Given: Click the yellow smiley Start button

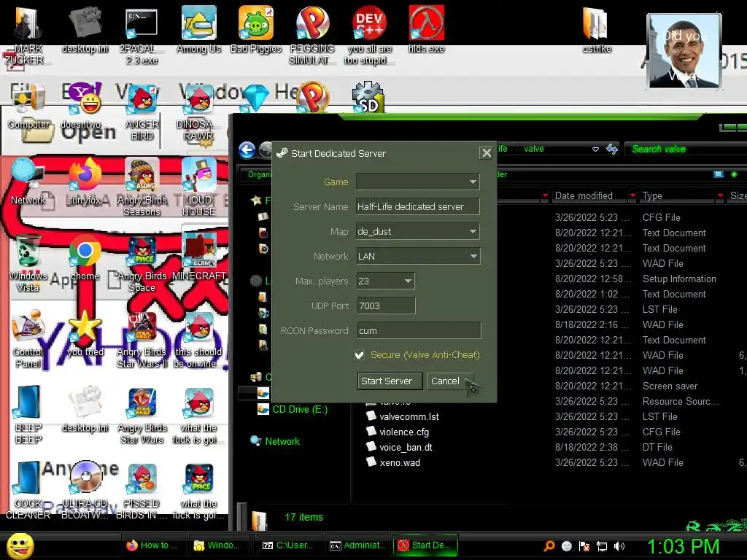Looking at the screenshot, I should click(20, 545).
